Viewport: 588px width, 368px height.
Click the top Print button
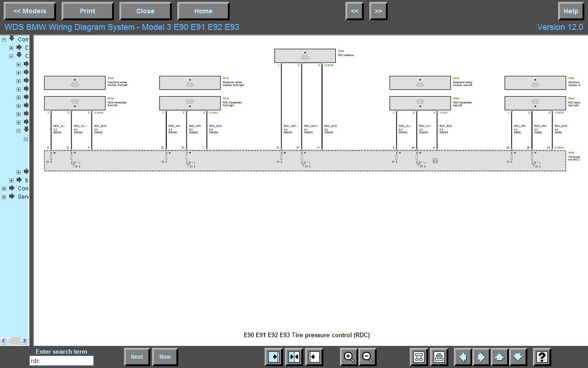pos(87,11)
